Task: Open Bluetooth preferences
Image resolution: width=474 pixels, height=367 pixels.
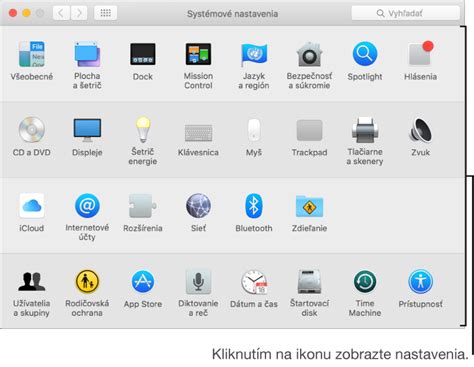Action: click(x=254, y=206)
